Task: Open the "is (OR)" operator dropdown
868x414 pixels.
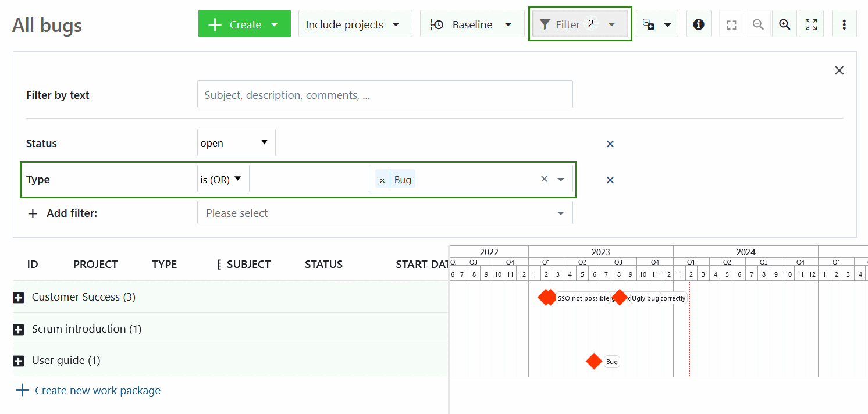Action: pos(223,179)
